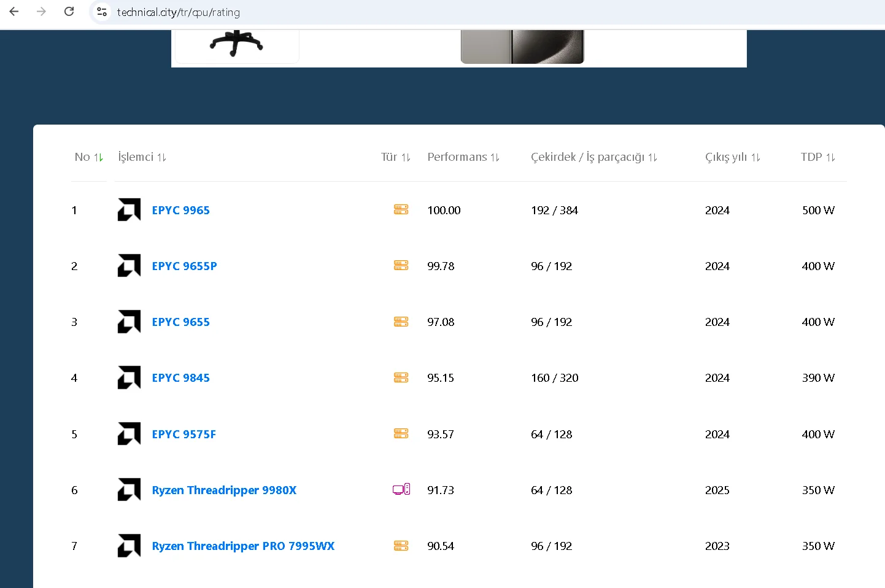Open the EPYC 9965 processor link

pyautogui.click(x=181, y=211)
